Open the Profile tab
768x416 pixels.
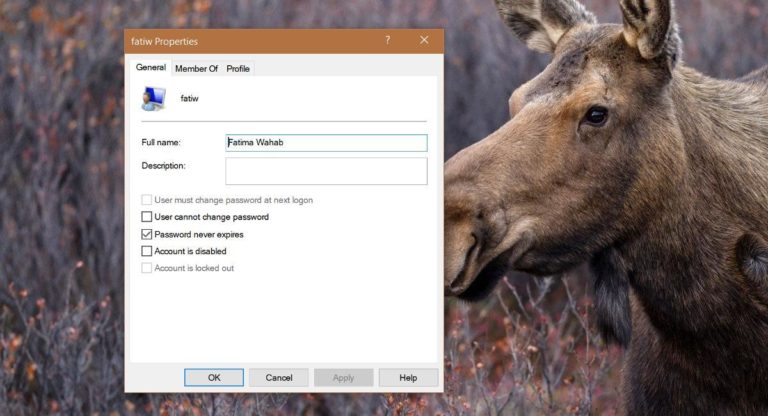[x=238, y=69]
